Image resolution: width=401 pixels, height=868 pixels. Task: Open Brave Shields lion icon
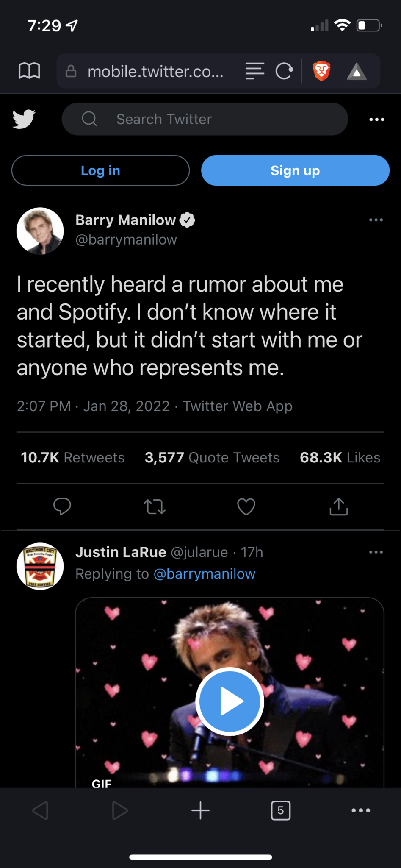pos(321,71)
